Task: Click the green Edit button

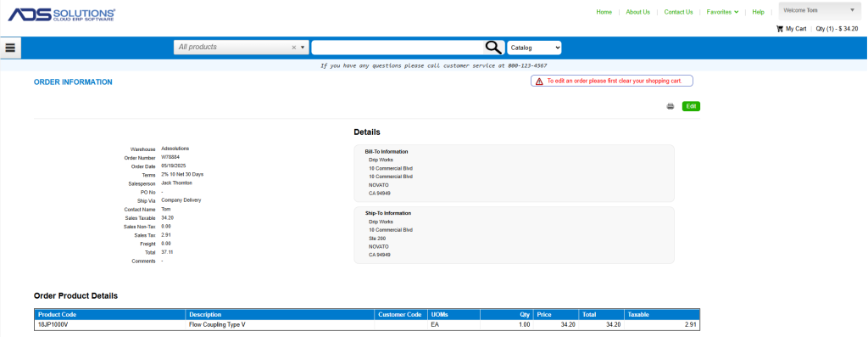Action: (x=691, y=106)
